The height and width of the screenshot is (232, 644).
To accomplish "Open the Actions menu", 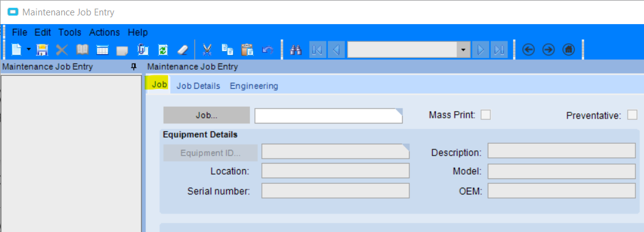I will [x=105, y=33].
